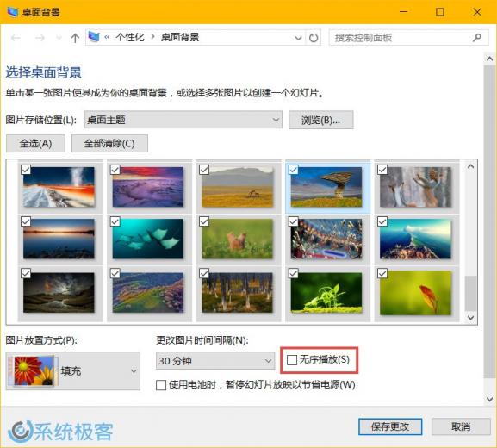
Task: Click the 保存更改 button
Action: [390, 426]
